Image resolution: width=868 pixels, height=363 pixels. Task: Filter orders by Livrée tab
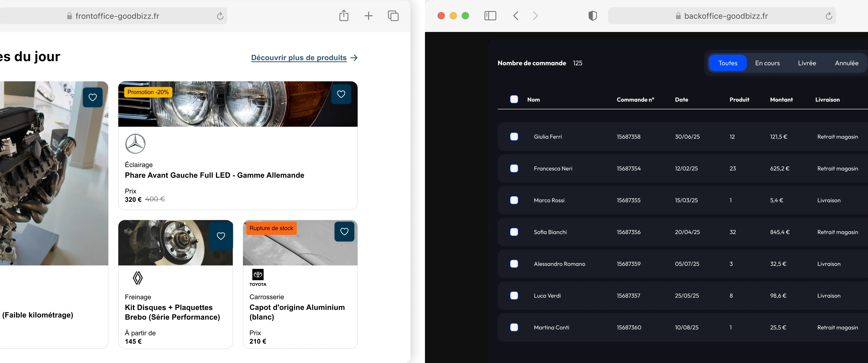tap(807, 63)
